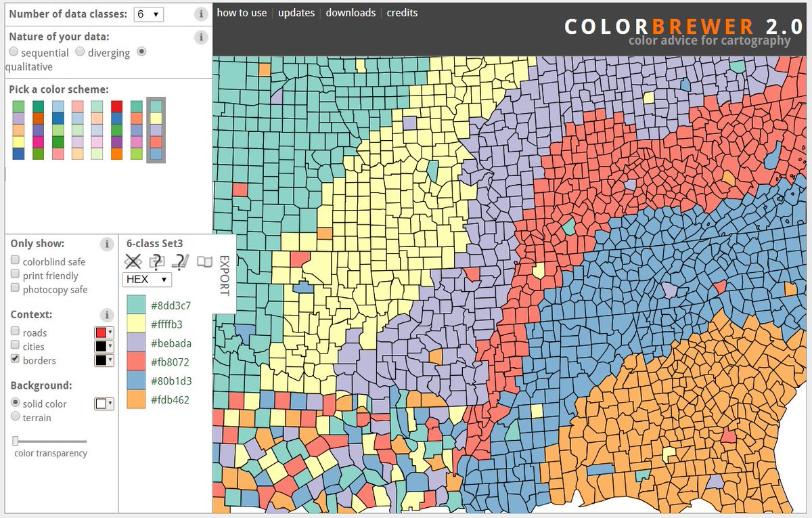The height and width of the screenshot is (518, 812).
Task: Open the credits menu item
Action: [x=402, y=13]
